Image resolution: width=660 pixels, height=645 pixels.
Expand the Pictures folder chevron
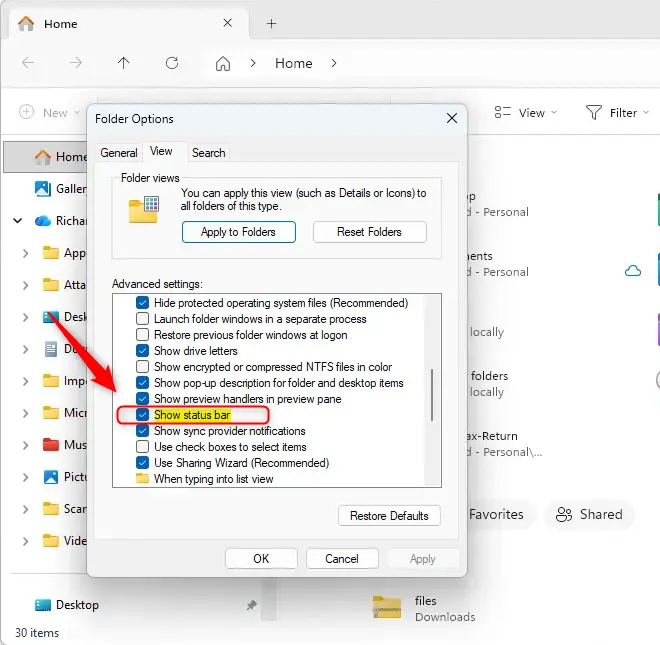tap(26, 477)
